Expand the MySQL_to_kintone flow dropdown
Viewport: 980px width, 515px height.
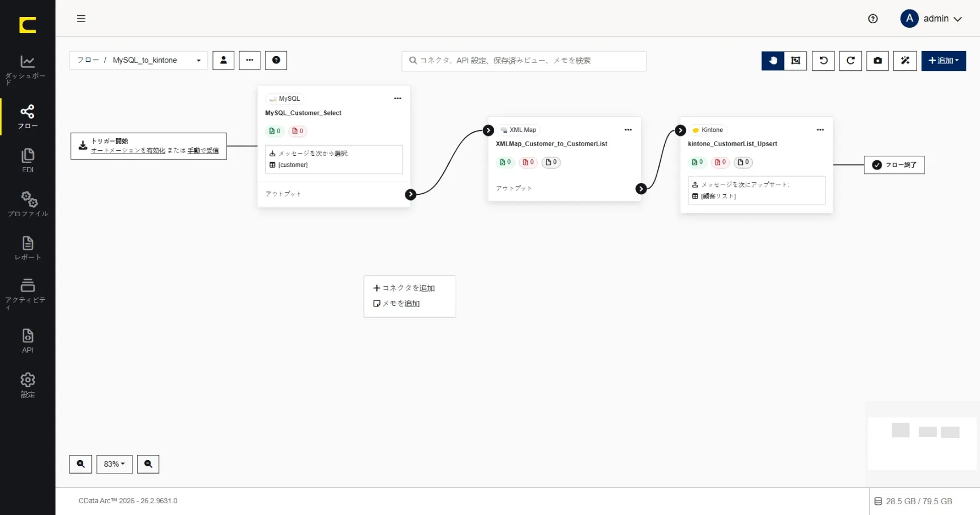click(x=139, y=60)
